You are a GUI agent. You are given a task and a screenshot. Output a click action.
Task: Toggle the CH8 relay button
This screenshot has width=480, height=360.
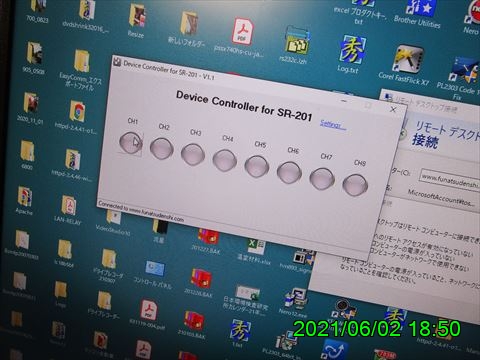tap(355, 185)
